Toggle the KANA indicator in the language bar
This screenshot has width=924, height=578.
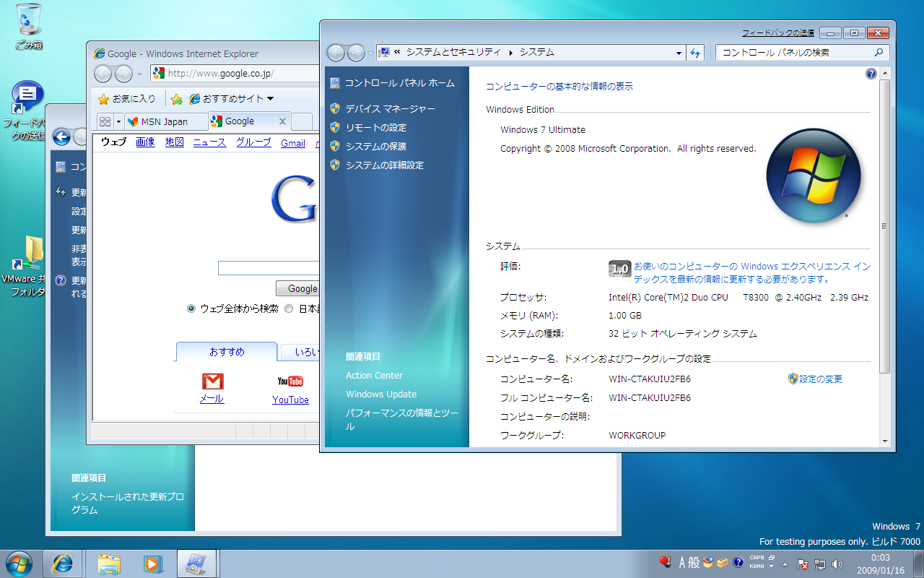757,566
